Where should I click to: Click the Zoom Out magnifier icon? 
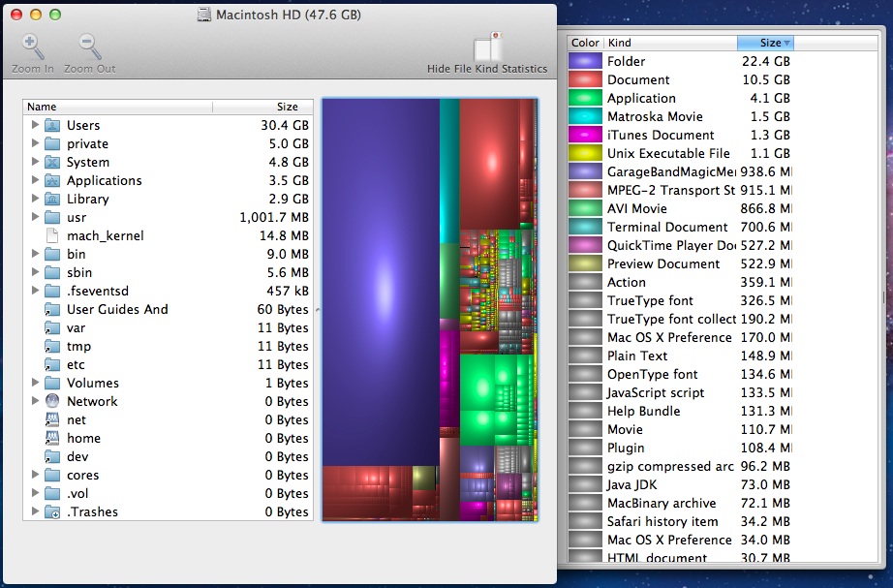89,46
